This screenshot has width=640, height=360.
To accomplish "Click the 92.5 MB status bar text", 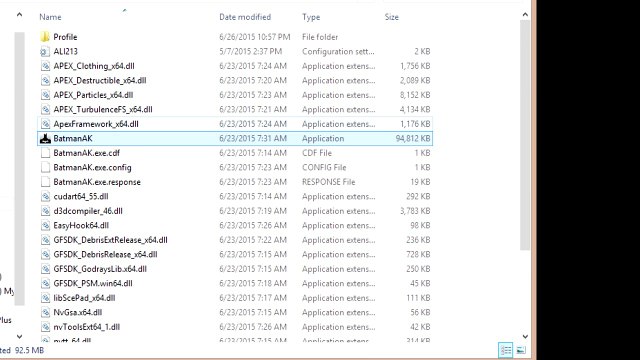I will [x=29, y=350].
